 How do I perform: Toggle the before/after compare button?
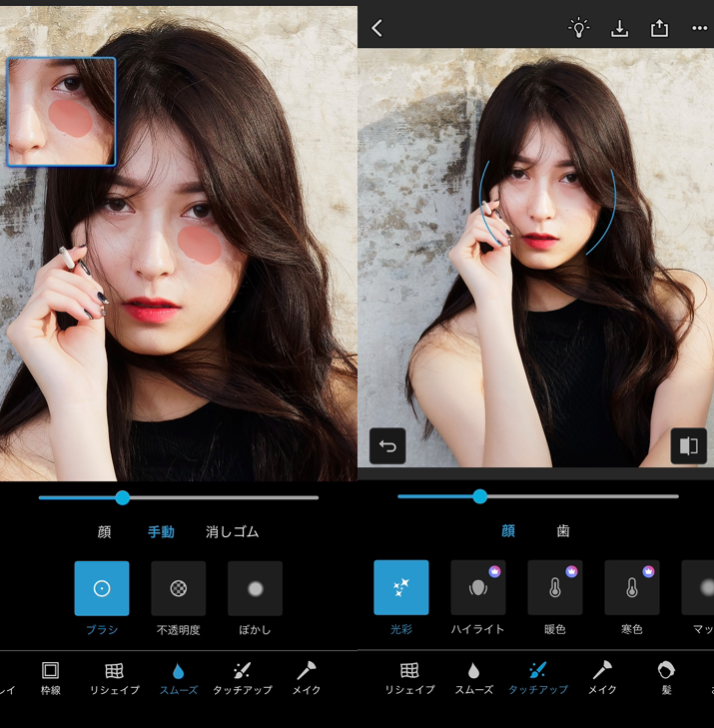coord(688,446)
